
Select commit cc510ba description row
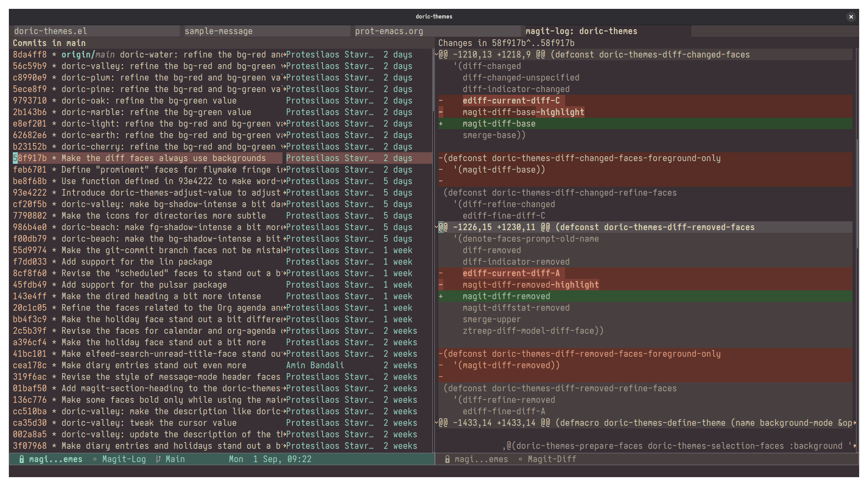(x=221, y=411)
